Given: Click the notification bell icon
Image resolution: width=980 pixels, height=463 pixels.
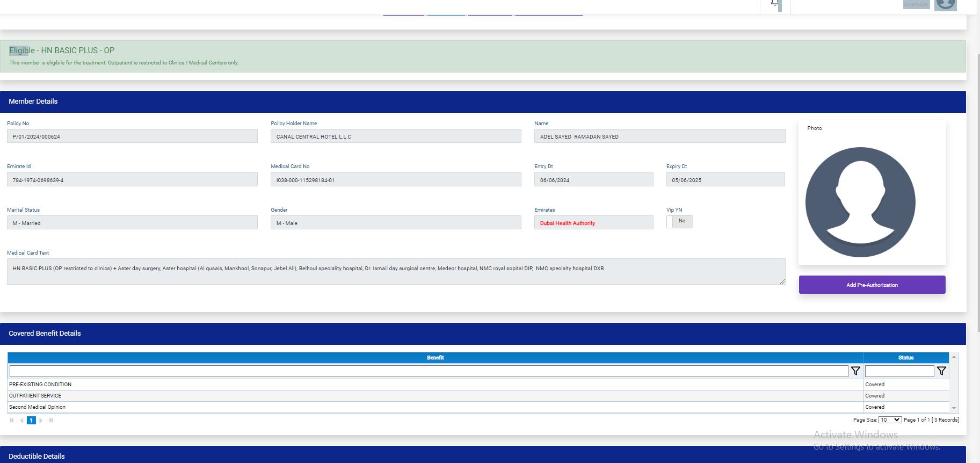Looking at the screenshot, I should point(775,4).
